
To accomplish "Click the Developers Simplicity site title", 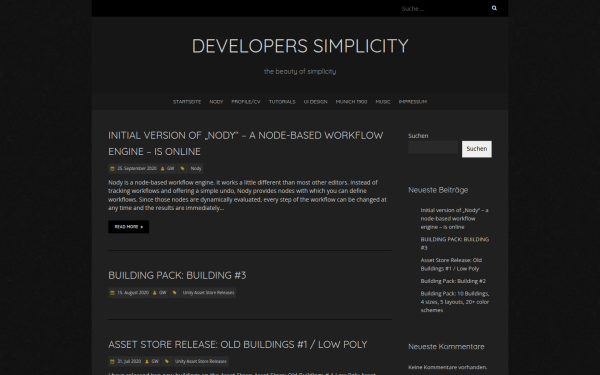I will pyautogui.click(x=300, y=46).
